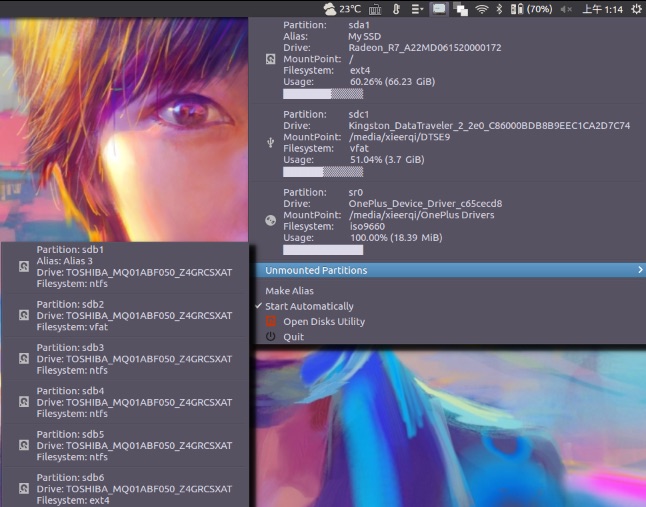The height and width of the screenshot is (507, 646).
Task: Click Filesystem: ext4 under sdb6
Action: (73, 500)
